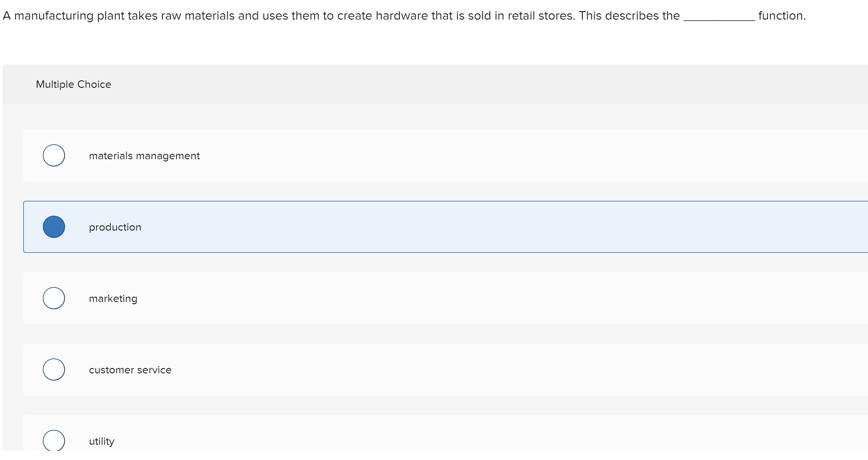Click the marketing answer label
The width and height of the screenshot is (868, 460).
pos(113,298)
